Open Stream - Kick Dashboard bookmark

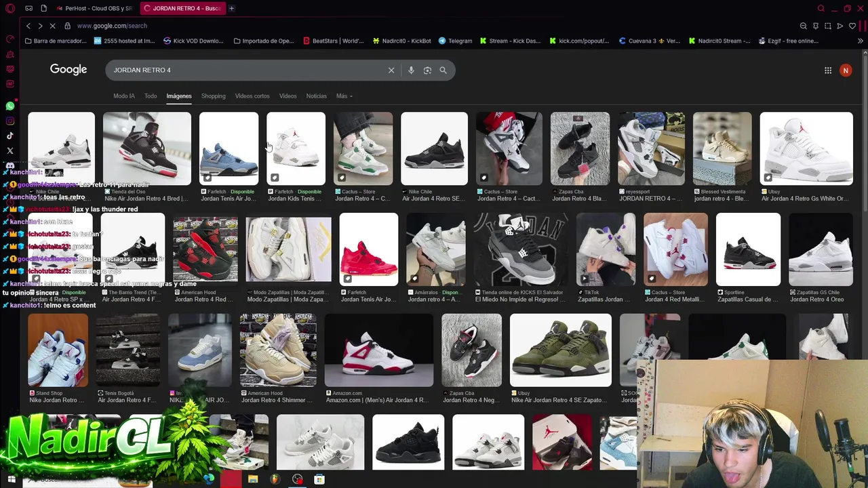(510, 41)
